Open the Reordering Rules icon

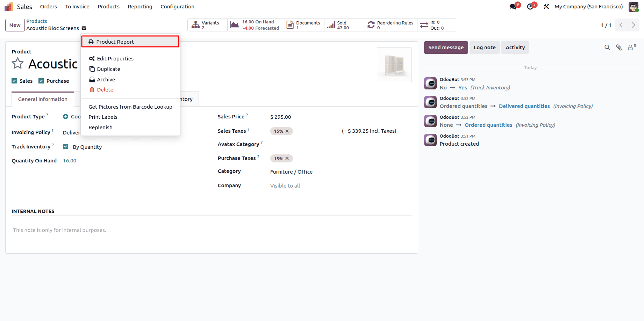[x=371, y=24]
